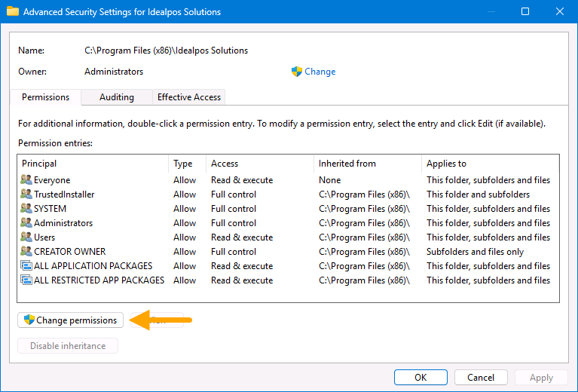This screenshot has height=392, width=578.
Task: Switch to the Permissions tab
Action: 46,97
